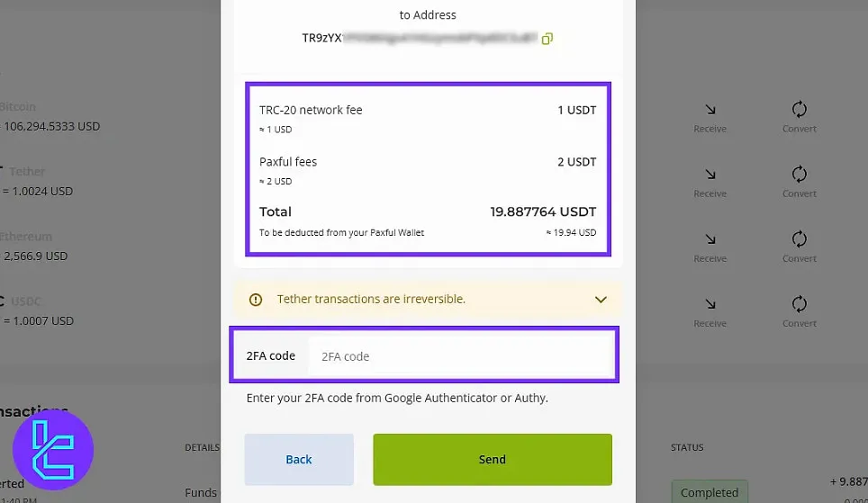This screenshot has width=868, height=503.
Task: Focus the 2FA code input field
Action: [x=461, y=355]
